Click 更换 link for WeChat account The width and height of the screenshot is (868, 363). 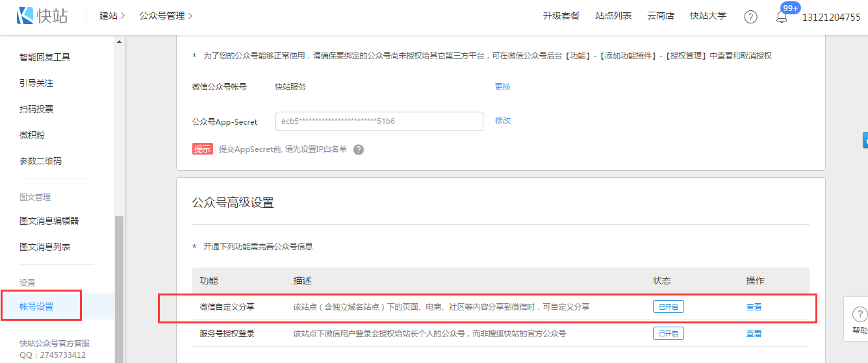[502, 86]
